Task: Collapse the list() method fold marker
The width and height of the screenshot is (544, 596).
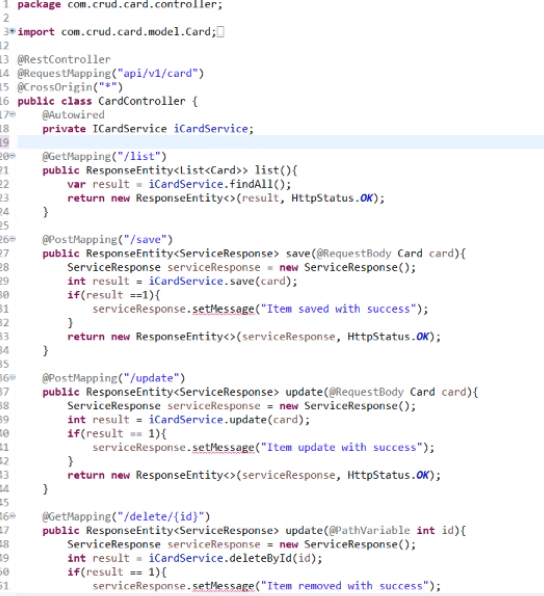Action: click(x=13, y=155)
